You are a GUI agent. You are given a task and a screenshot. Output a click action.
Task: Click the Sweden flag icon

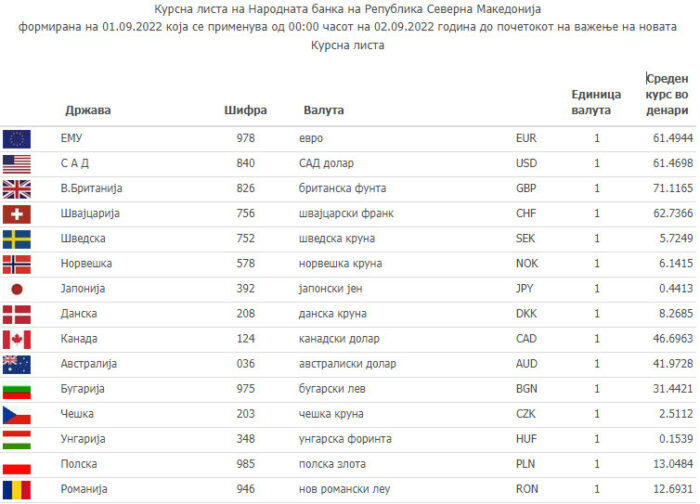pos(17,239)
